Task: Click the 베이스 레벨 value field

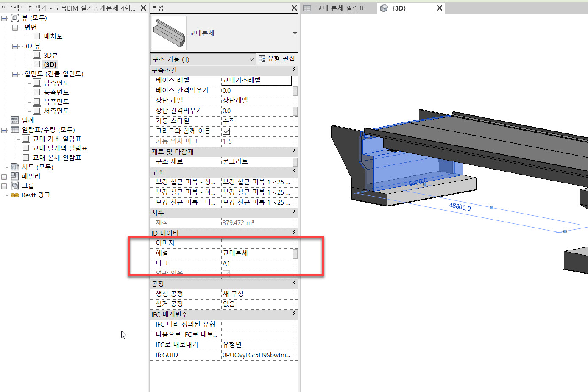Action: click(x=256, y=80)
